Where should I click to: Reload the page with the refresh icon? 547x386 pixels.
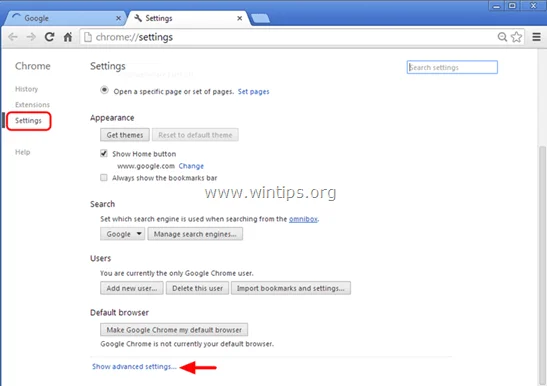click(49, 37)
